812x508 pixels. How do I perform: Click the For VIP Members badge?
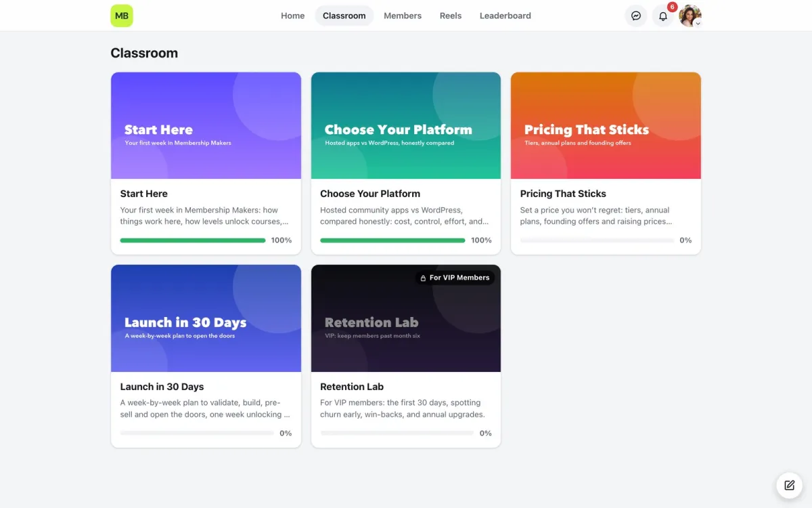[x=455, y=278]
